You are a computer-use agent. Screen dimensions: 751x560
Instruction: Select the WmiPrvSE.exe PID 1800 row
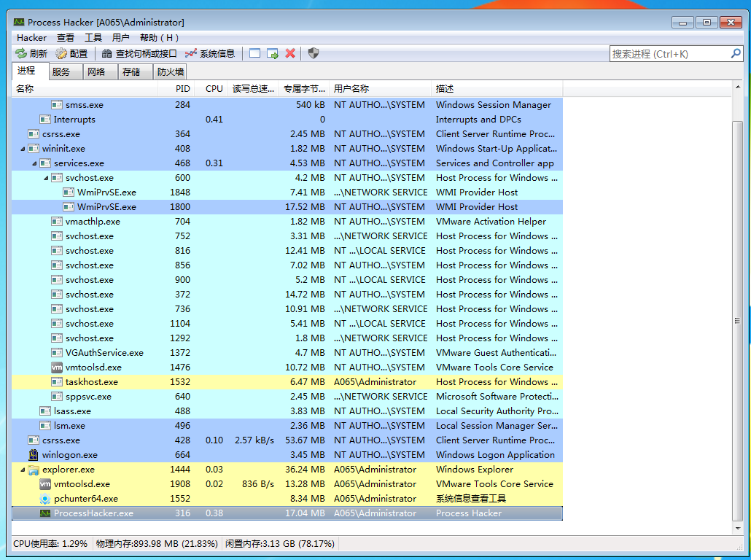pos(287,207)
